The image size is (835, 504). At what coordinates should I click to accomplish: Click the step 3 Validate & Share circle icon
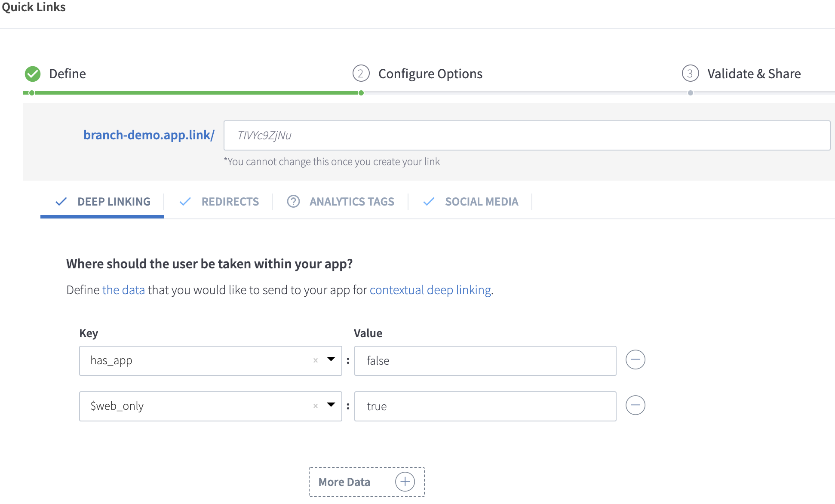[x=690, y=74]
